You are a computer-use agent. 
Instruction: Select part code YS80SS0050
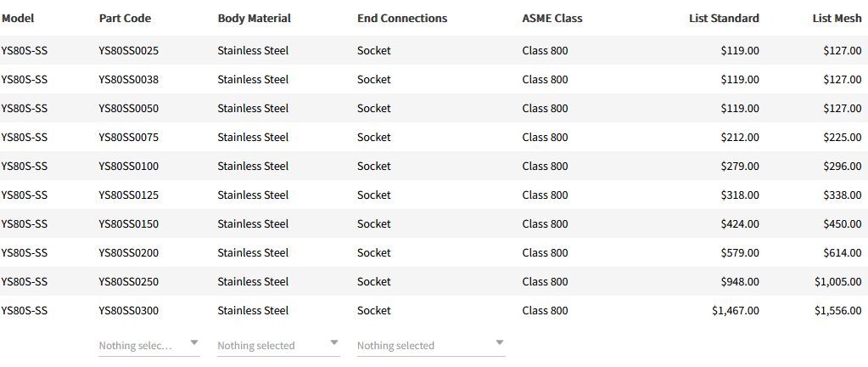(x=128, y=108)
